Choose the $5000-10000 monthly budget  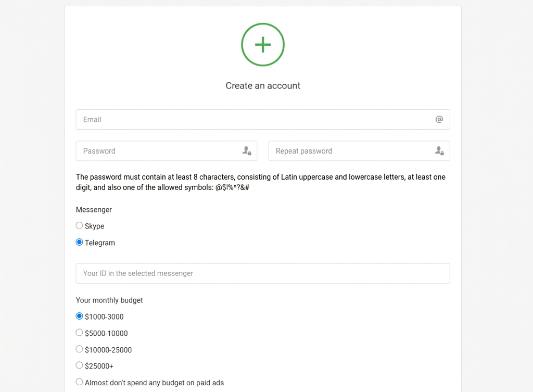[x=79, y=333]
